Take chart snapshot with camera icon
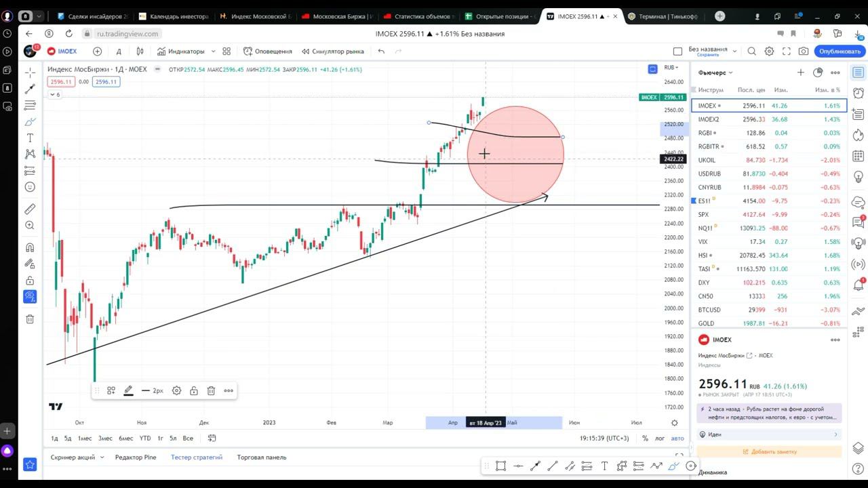The height and width of the screenshot is (488, 868). tap(804, 51)
